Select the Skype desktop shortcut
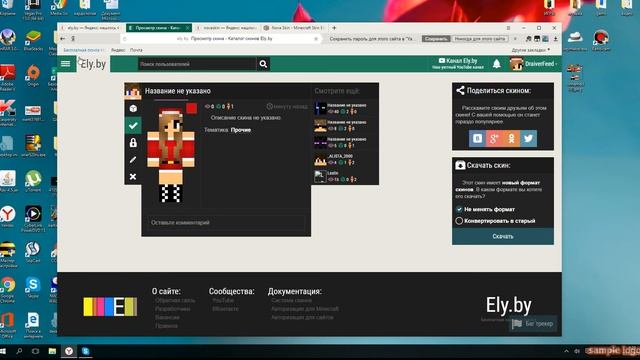 pos(33,287)
